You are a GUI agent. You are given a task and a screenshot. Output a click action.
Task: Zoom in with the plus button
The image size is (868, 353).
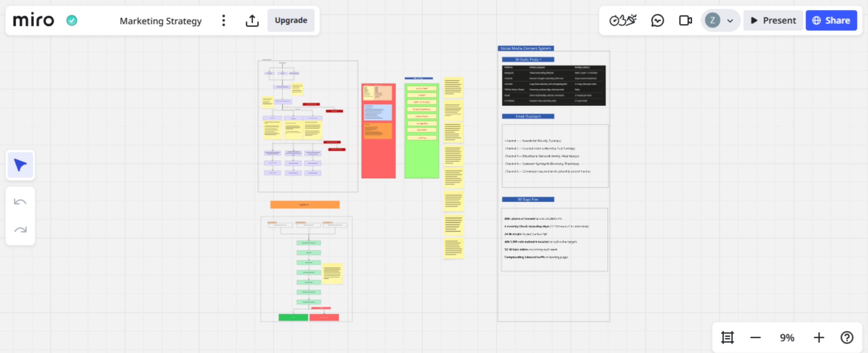[x=819, y=337]
